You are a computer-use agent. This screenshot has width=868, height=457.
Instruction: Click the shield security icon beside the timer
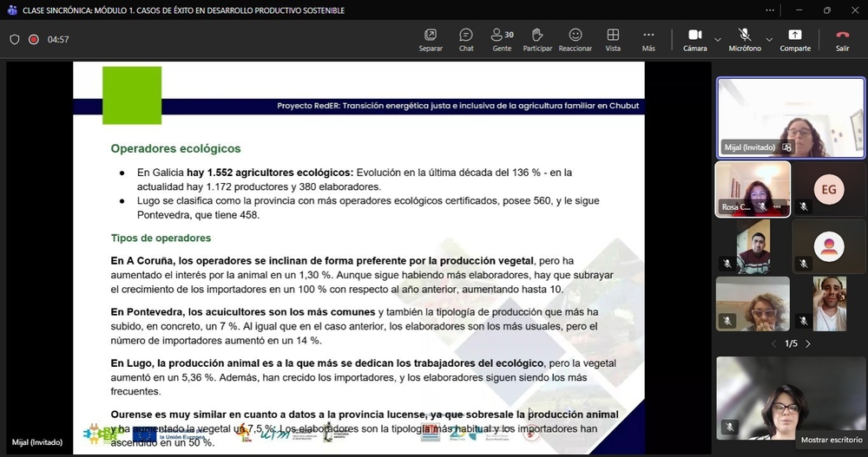click(15, 39)
